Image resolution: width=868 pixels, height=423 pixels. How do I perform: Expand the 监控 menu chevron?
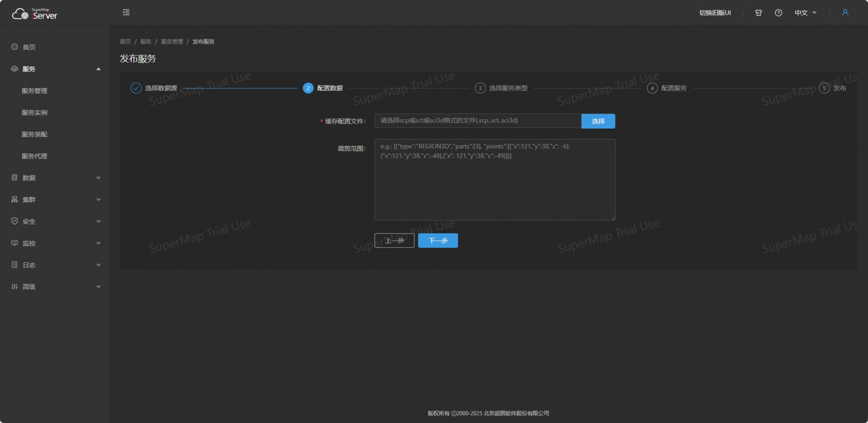pos(98,243)
